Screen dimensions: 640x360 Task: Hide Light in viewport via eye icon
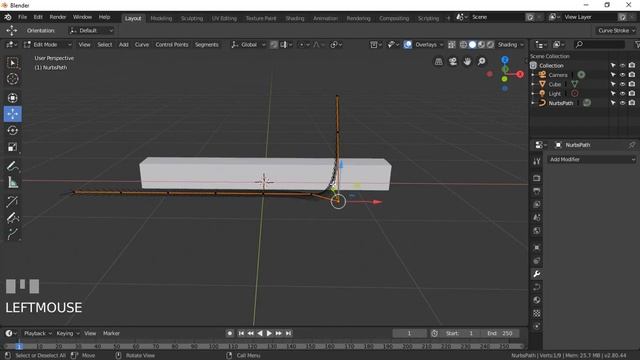[x=622, y=93]
